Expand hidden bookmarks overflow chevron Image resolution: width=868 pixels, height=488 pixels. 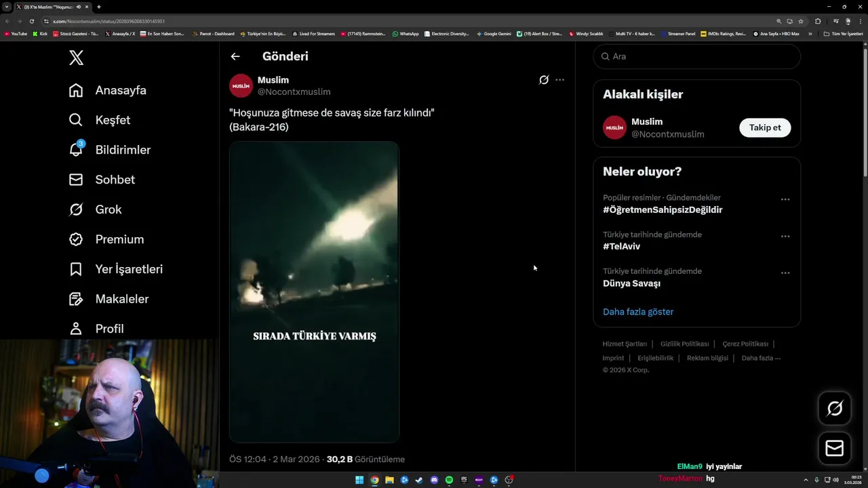tap(810, 33)
